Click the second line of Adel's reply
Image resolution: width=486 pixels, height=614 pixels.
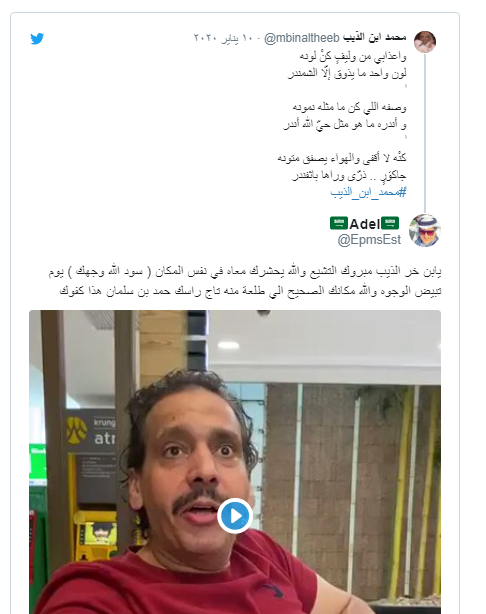[x=250, y=291]
